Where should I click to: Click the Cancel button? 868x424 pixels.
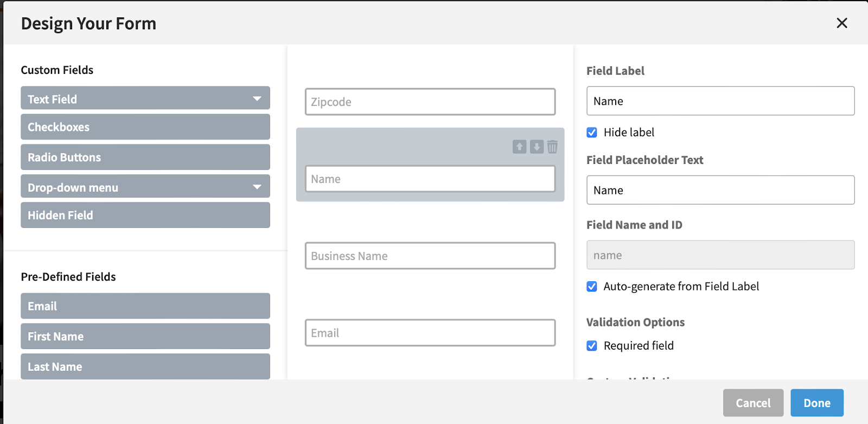tap(753, 403)
